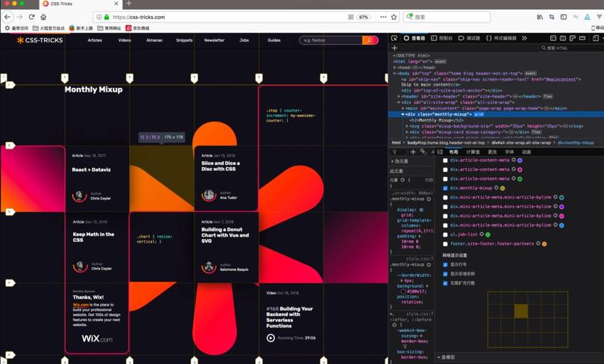
Task: Expand the svg.mixup-background-star node
Action: tap(407, 126)
